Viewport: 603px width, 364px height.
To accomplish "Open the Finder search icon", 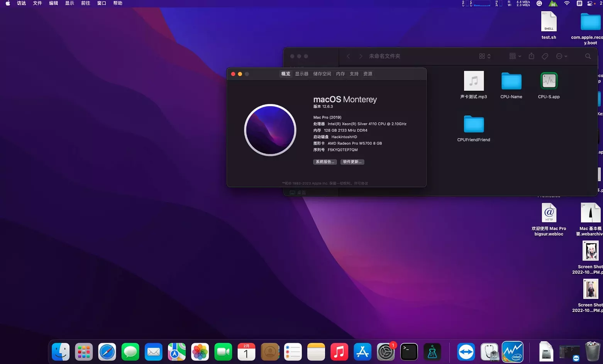I will click(x=588, y=56).
